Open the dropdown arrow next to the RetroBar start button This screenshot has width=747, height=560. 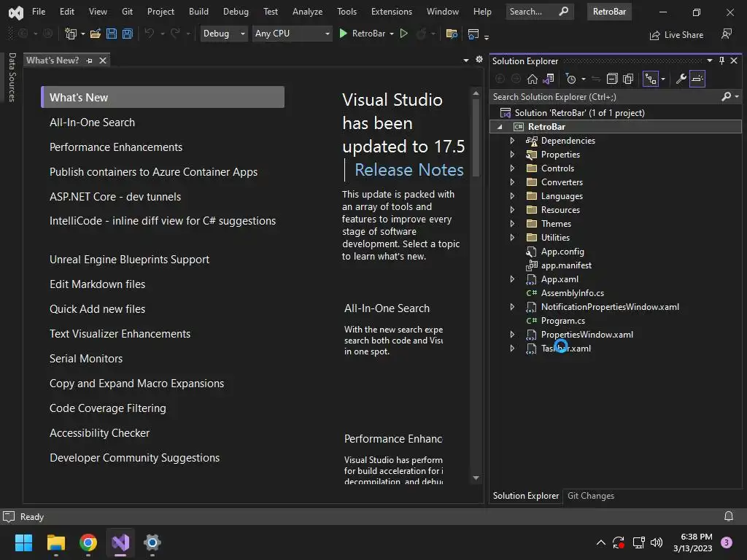coord(392,34)
